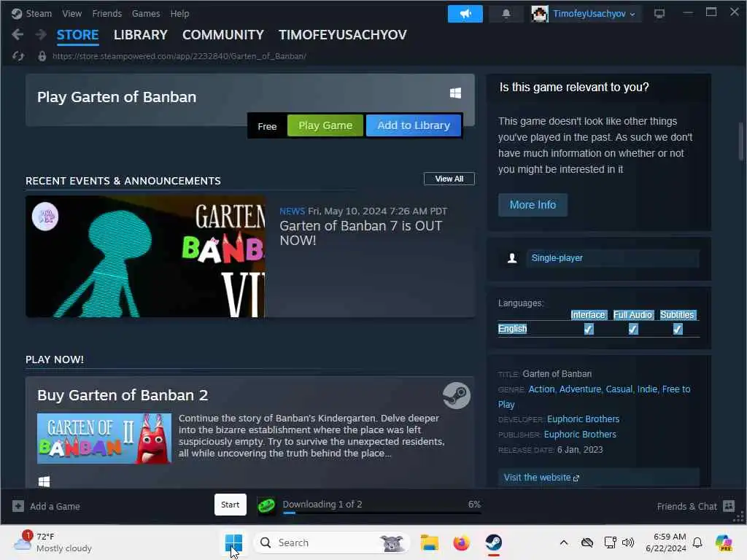Go back with the back arrow
Image resolution: width=747 pixels, height=560 pixels.
pos(18,34)
